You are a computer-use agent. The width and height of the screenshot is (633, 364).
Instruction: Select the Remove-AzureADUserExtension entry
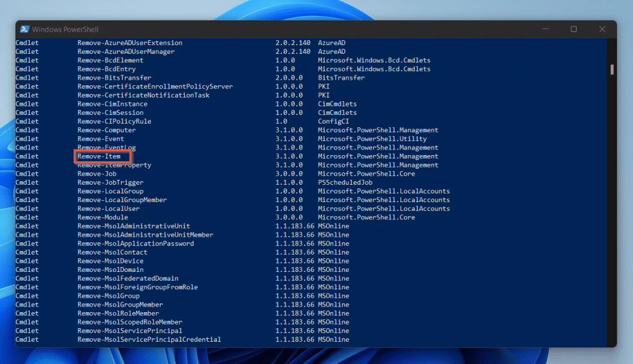point(130,43)
